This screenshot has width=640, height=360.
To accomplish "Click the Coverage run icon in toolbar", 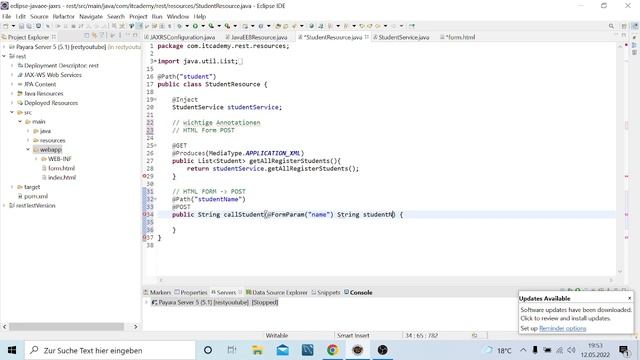I will pos(211,26).
